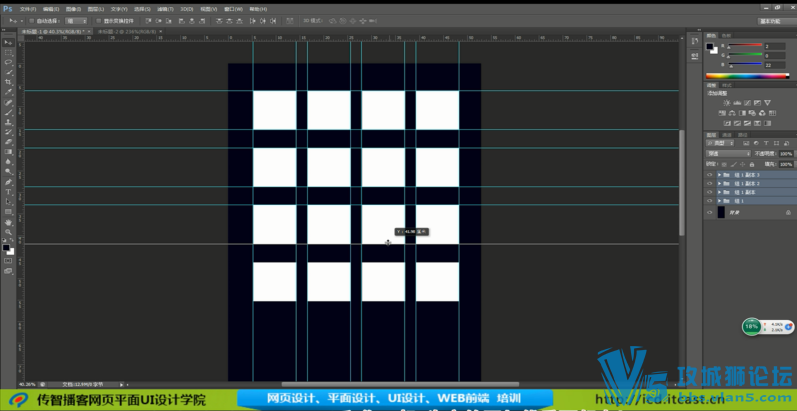Image resolution: width=797 pixels, height=411 pixels.
Task: Click the B value field showing 22
Action: [776, 65]
